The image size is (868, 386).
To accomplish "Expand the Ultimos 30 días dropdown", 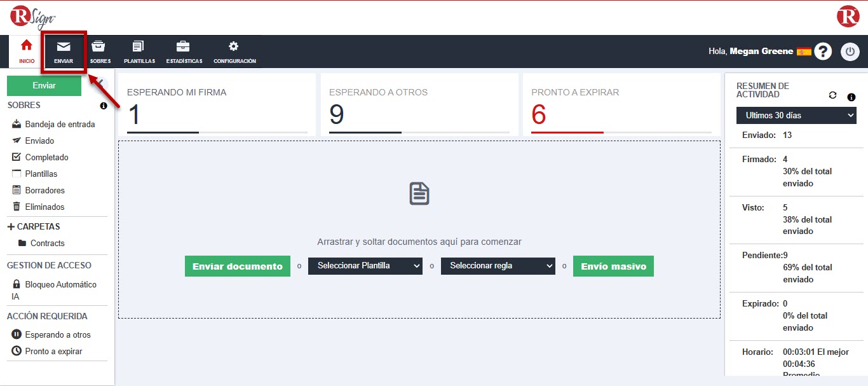I will [796, 115].
